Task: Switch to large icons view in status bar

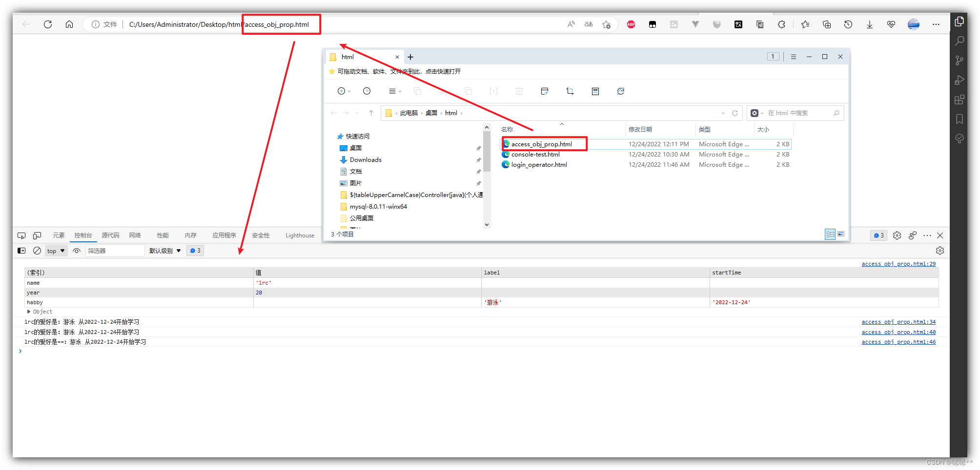Action: pyautogui.click(x=841, y=235)
